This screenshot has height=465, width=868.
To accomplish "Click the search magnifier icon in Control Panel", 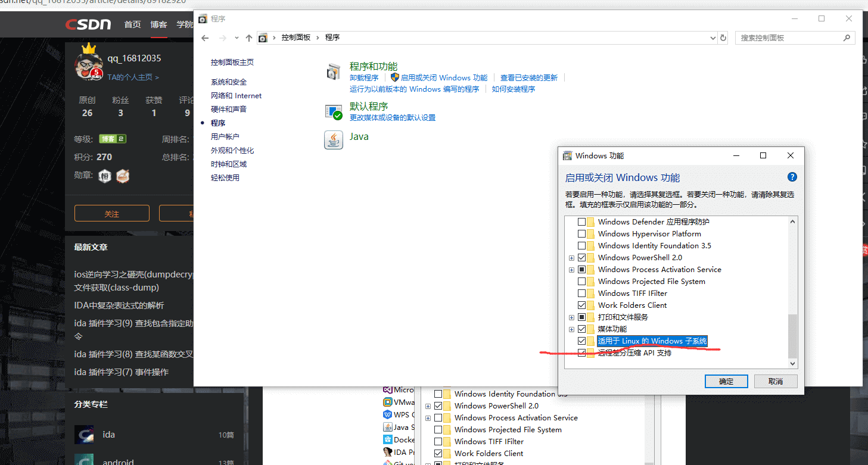I will pos(847,38).
